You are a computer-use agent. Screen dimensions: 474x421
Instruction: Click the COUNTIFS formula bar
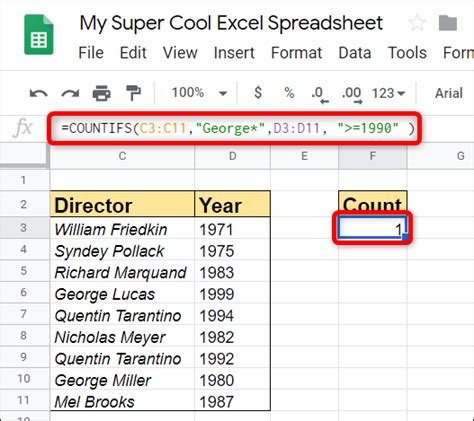(x=235, y=128)
